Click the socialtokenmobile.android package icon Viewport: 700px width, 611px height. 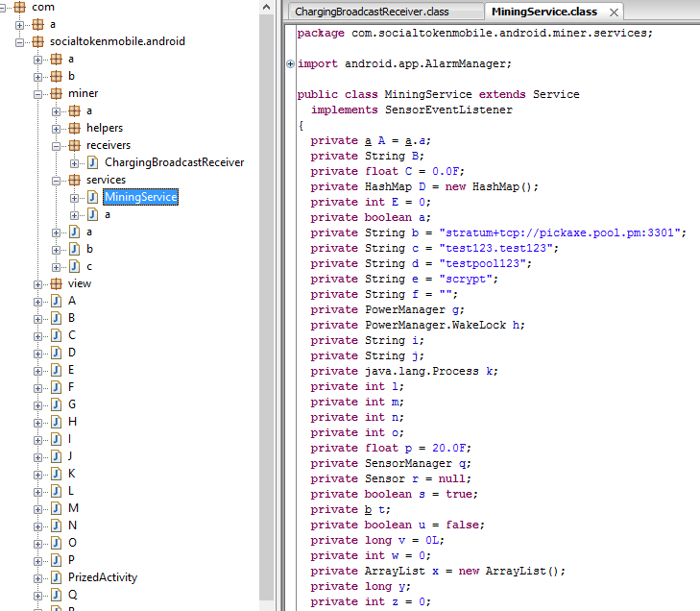point(38,41)
